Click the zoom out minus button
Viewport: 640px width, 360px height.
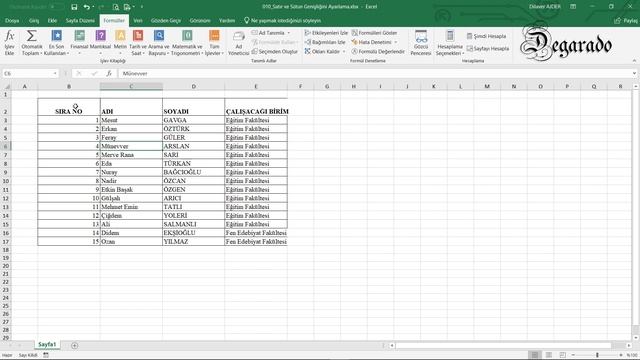tap(573, 355)
